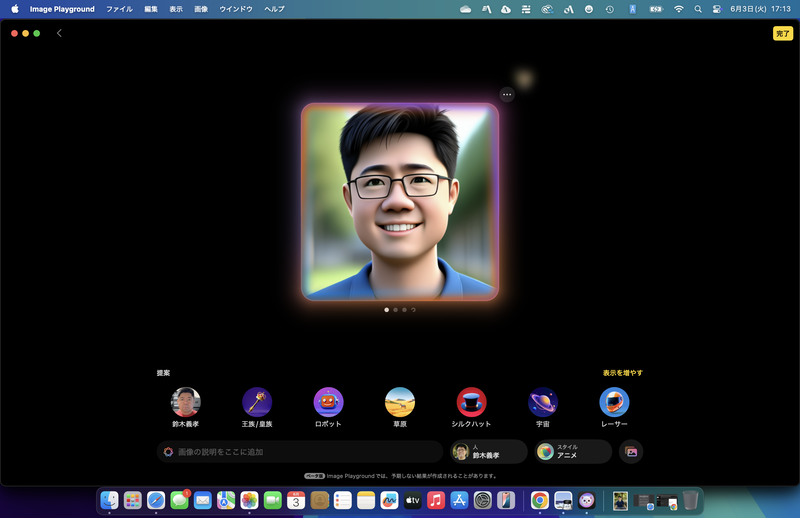
Task: Open the スタイル アニメ style selector
Action: tap(573, 452)
